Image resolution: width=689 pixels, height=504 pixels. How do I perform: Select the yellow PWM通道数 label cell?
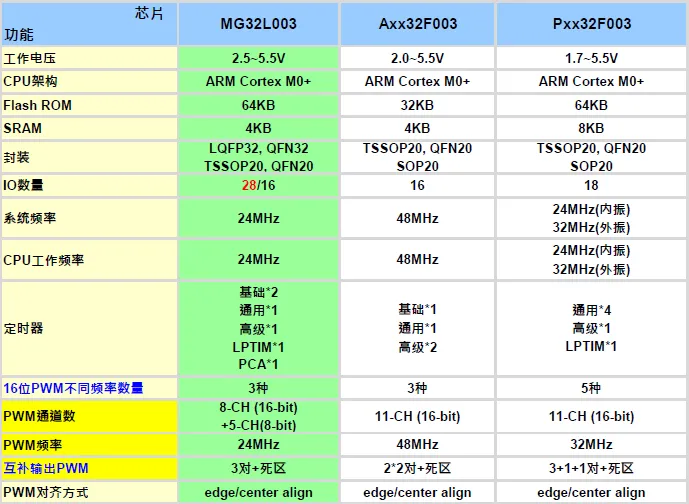coord(39,416)
